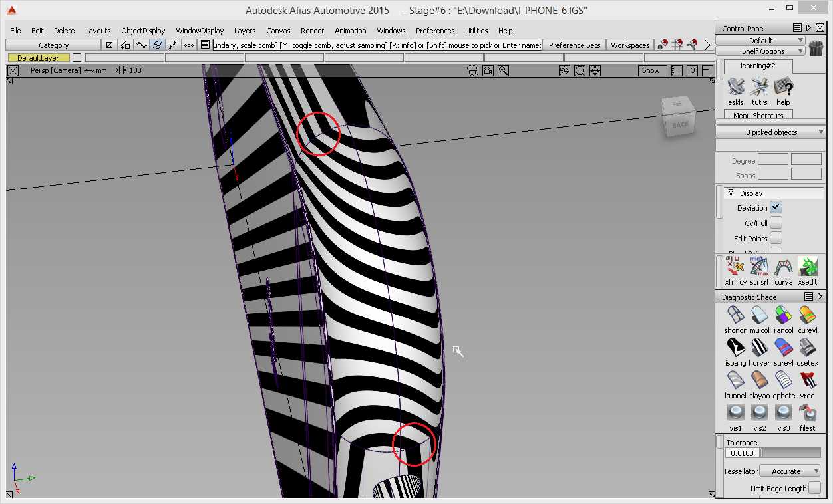Viewport: 833px width, 504px height.
Task: Collapse the Display section
Action: (x=731, y=193)
